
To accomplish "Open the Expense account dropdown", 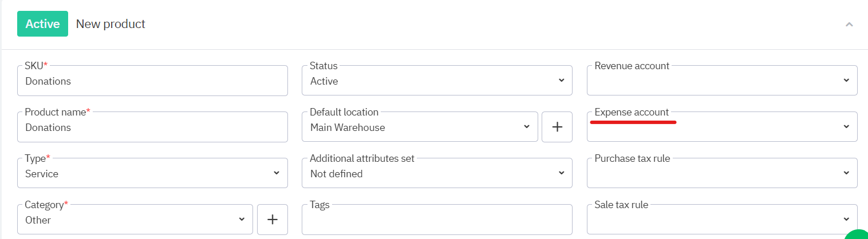I will point(721,128).
